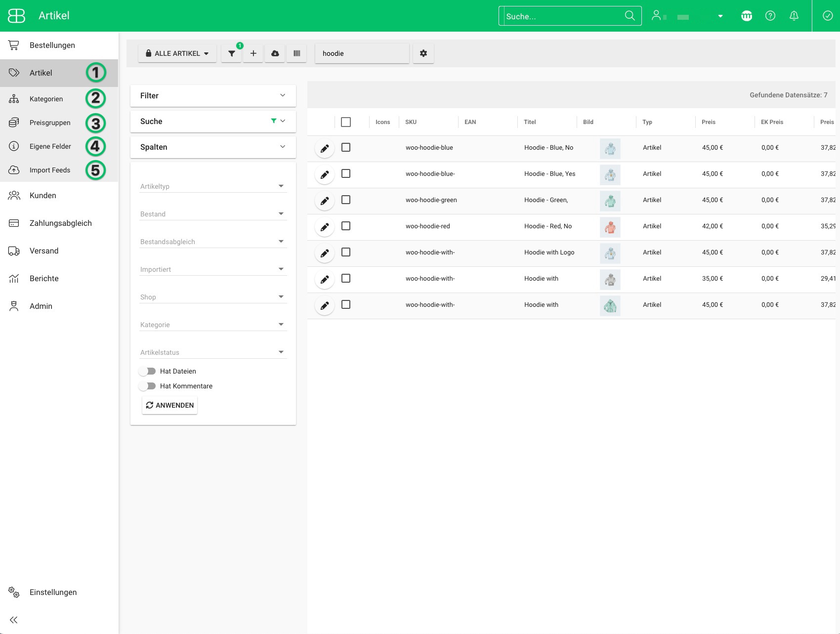The height and width of the screenshot is (634, 840).
Task: Enable the Hat Kommentare toggle
Action: click(x=147, y=386)
